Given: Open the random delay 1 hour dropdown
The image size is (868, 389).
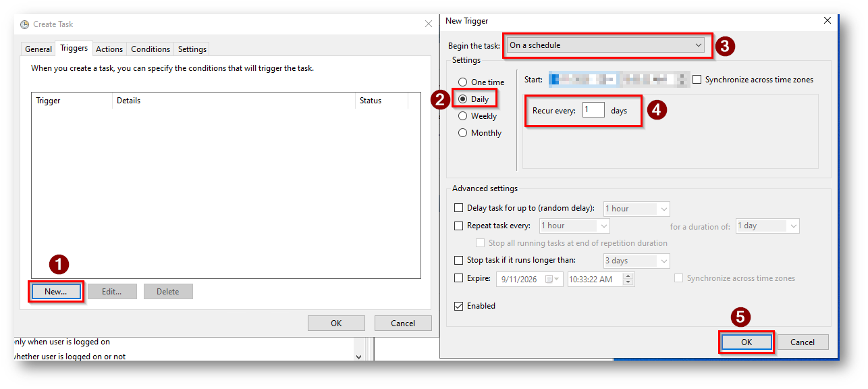Looking at the screenshot, I should click(636, 209).
